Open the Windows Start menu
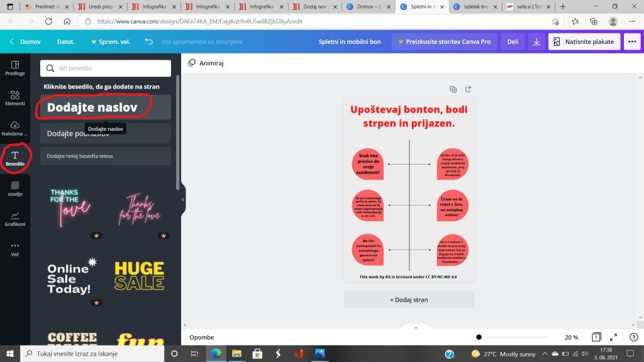Viewport: 644px width, 362px height. point(10,353)
